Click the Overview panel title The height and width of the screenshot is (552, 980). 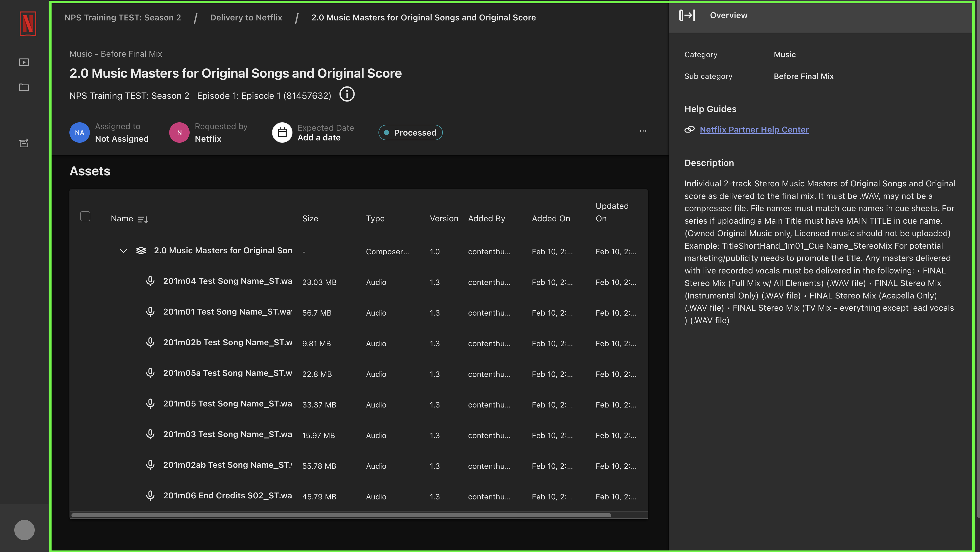(729, 15)
